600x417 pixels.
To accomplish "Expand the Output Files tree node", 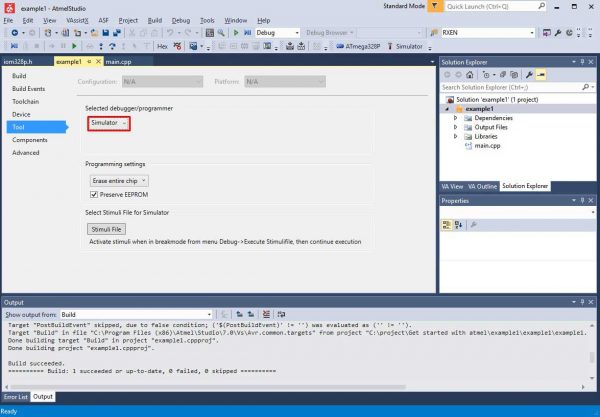I will [x=455, y=127].
